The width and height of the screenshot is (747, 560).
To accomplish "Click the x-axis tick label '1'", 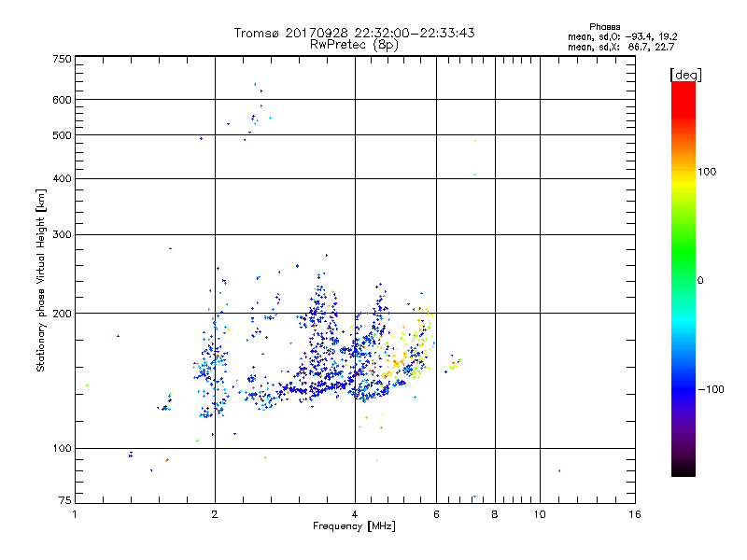I will tap(75, 514).
